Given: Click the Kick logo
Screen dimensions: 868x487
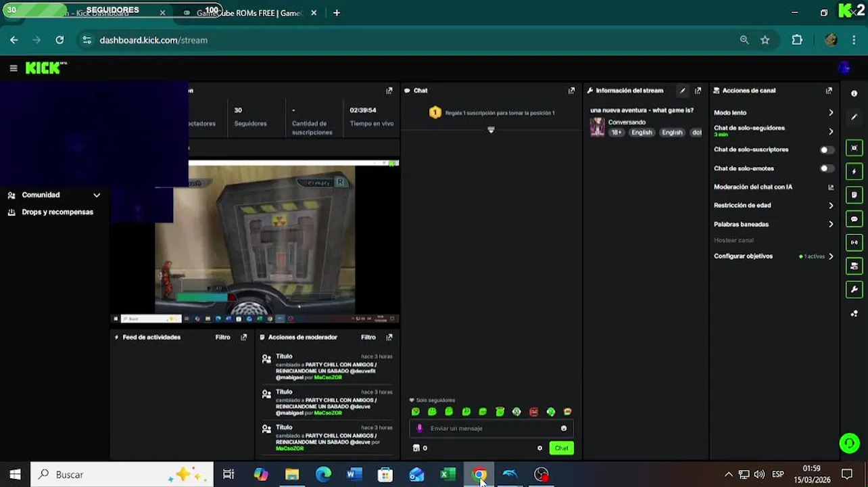Looking at the screenshot, I should [x=46, y=68].
